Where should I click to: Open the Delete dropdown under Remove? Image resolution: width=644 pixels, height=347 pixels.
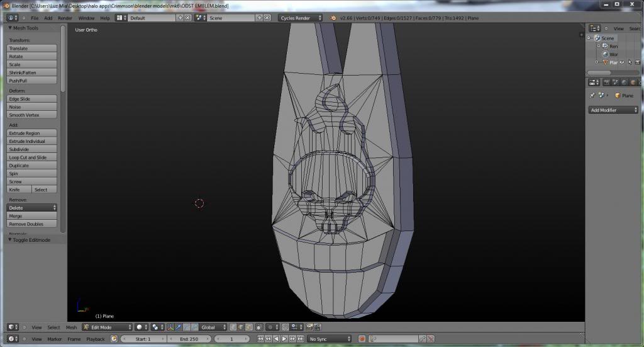pos(31,208)
